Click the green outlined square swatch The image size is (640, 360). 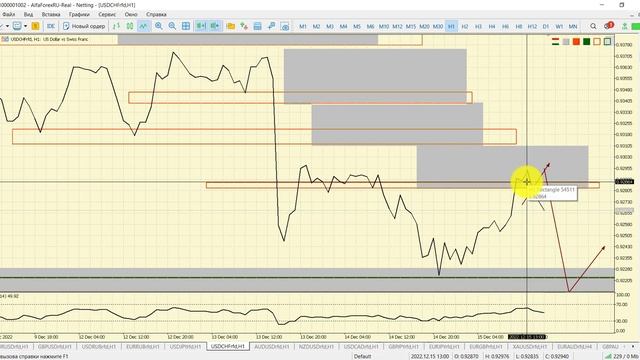tap(607, 41)
